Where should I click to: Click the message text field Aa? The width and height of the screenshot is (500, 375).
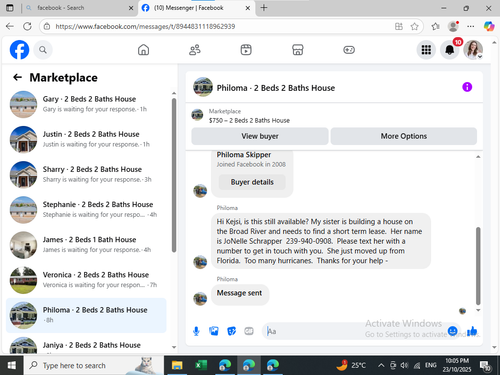355,331
